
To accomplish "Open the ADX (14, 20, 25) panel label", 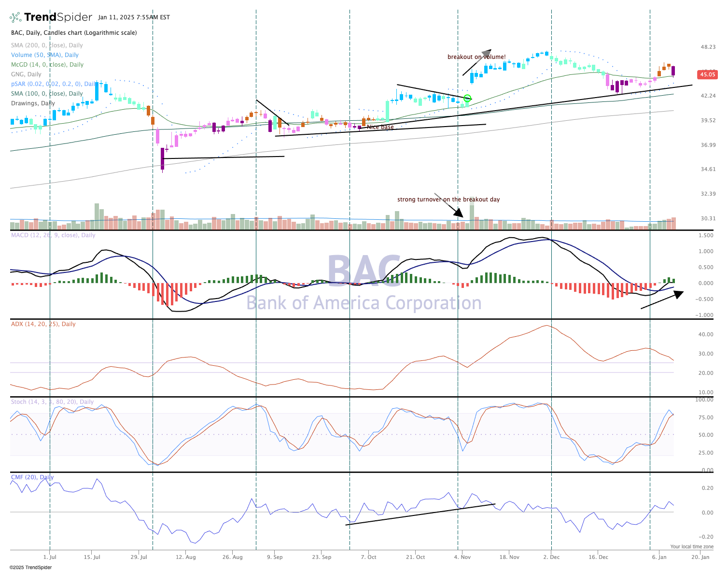I will coord(43,324).
